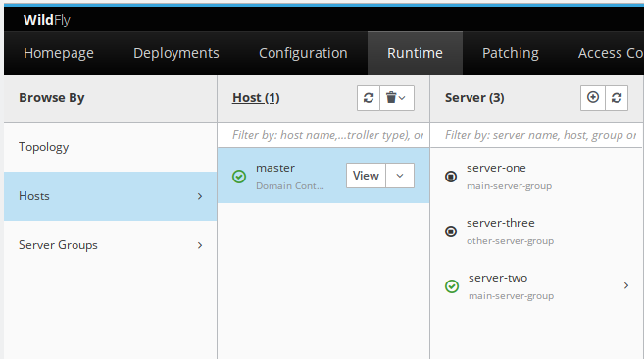Select server-three in server list

(537, 231)
